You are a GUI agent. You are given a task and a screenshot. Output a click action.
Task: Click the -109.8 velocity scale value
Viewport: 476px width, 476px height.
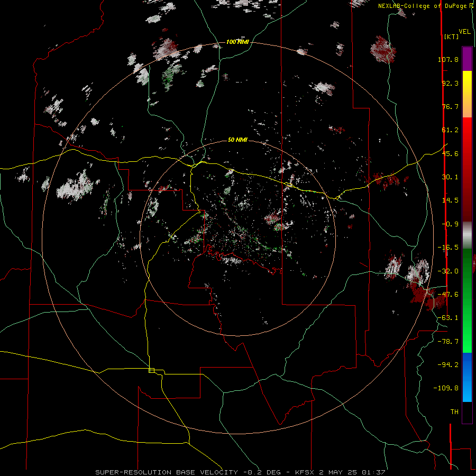[x=446, y=388]
